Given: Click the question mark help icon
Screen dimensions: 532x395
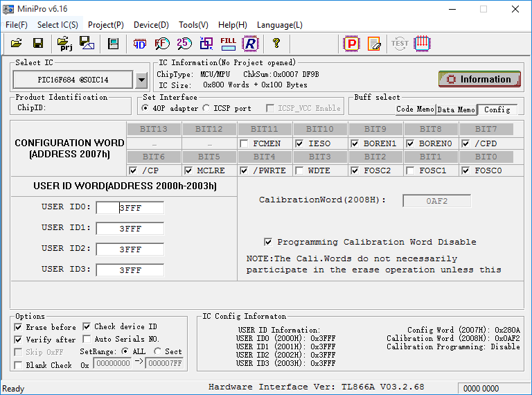Looking at the screenshot, I should coord(276,44).
